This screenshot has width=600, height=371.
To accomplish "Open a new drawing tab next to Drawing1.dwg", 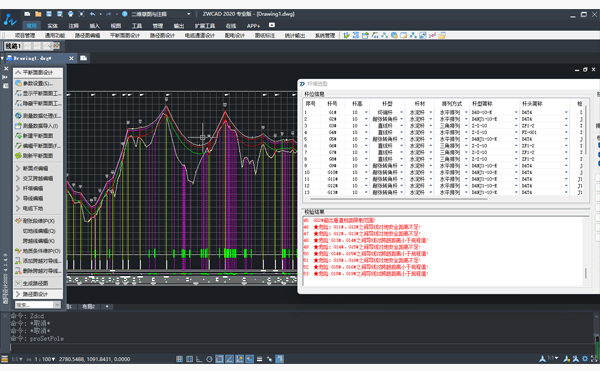I will pos(83,58).
